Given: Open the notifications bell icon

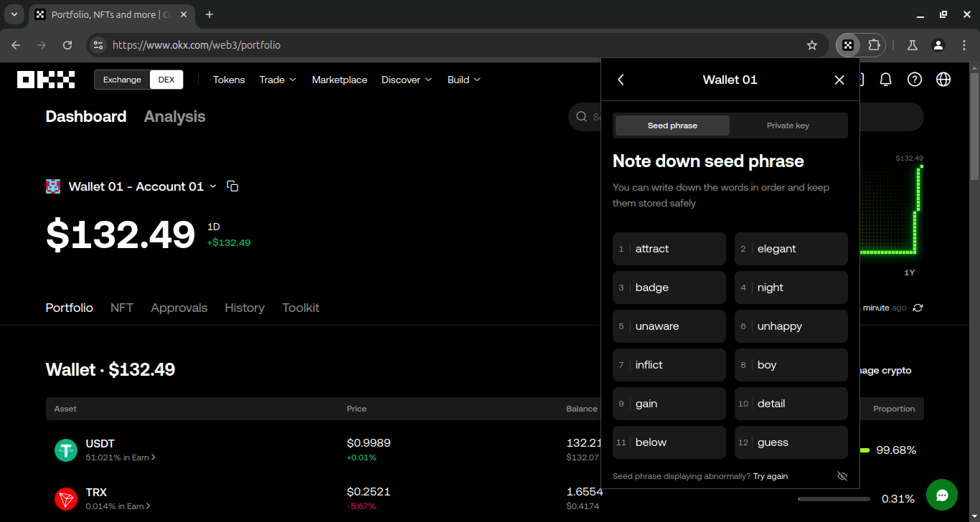Looking at the screenshot, I should (885, 80).
